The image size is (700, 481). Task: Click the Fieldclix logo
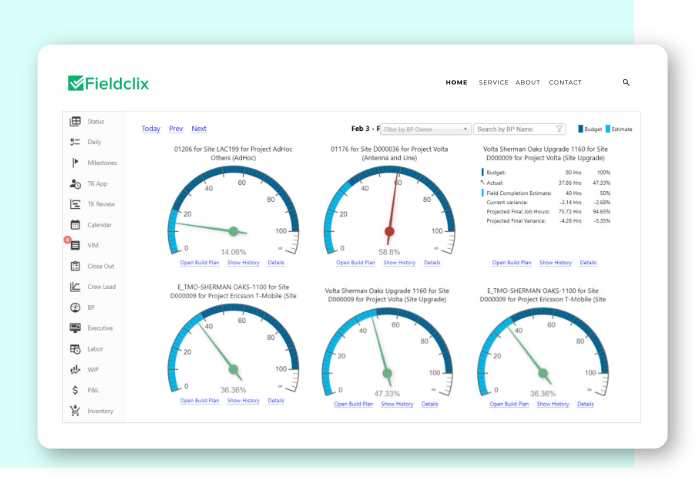click(108, 83)
